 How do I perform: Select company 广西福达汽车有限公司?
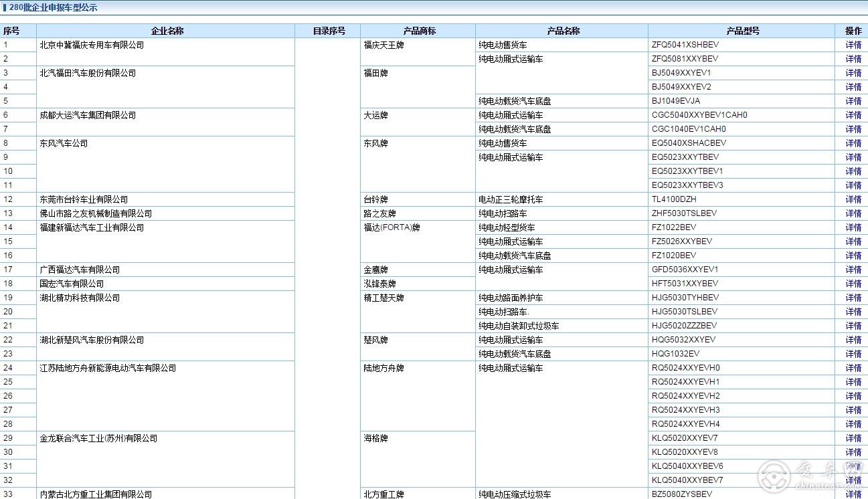click(80, 270)
